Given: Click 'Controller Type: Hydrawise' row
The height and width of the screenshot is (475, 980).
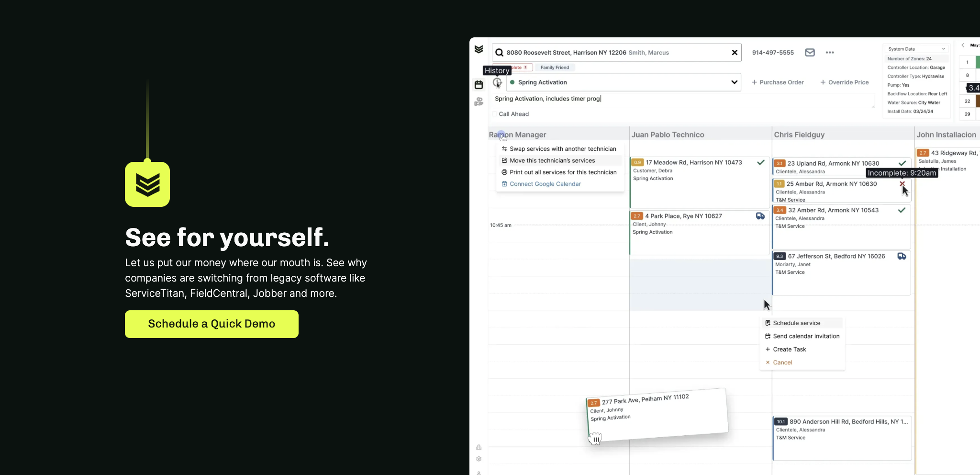Looking at the screenshot, I should (x=915, y=76).
